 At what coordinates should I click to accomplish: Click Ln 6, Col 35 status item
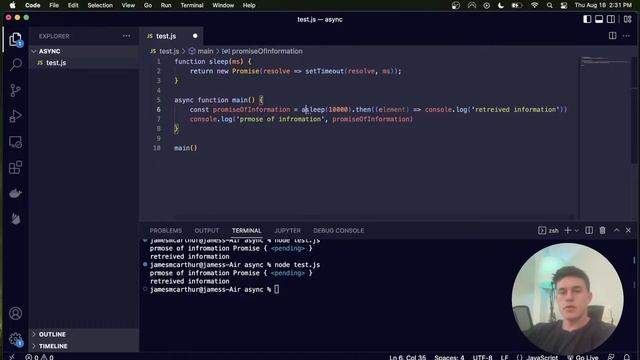tap(407, 357)
